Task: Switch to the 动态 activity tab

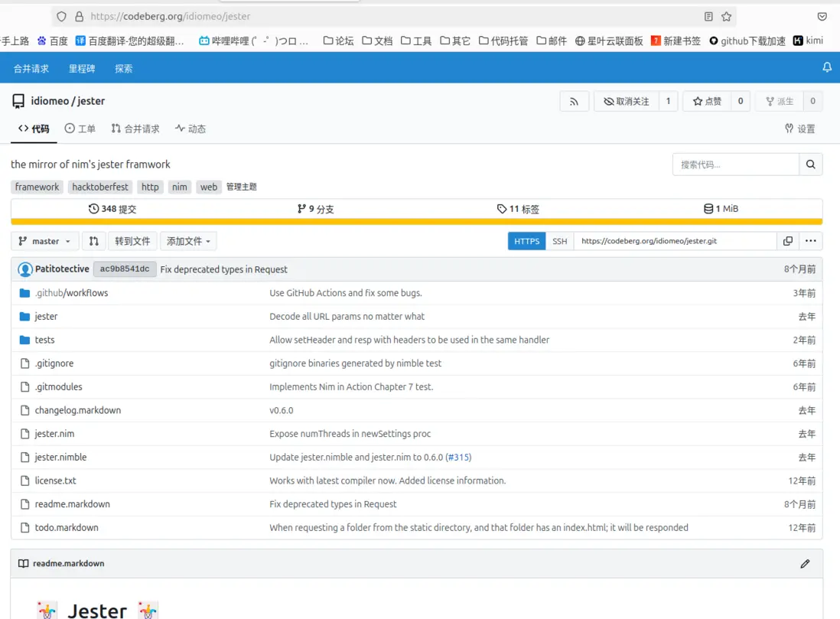Action: pos(190,129)
